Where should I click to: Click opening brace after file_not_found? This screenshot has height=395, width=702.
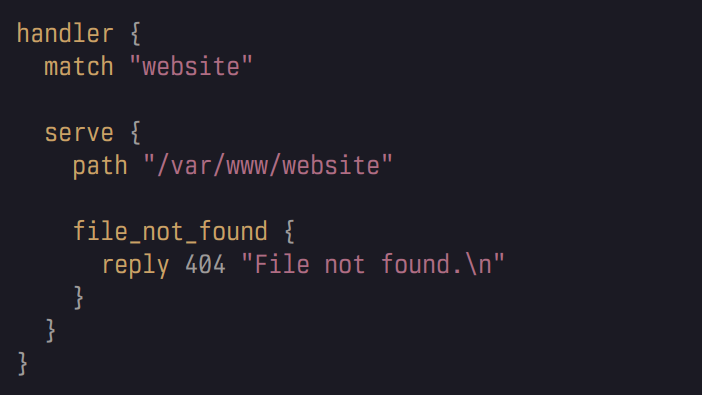click(x=289, y=232)
